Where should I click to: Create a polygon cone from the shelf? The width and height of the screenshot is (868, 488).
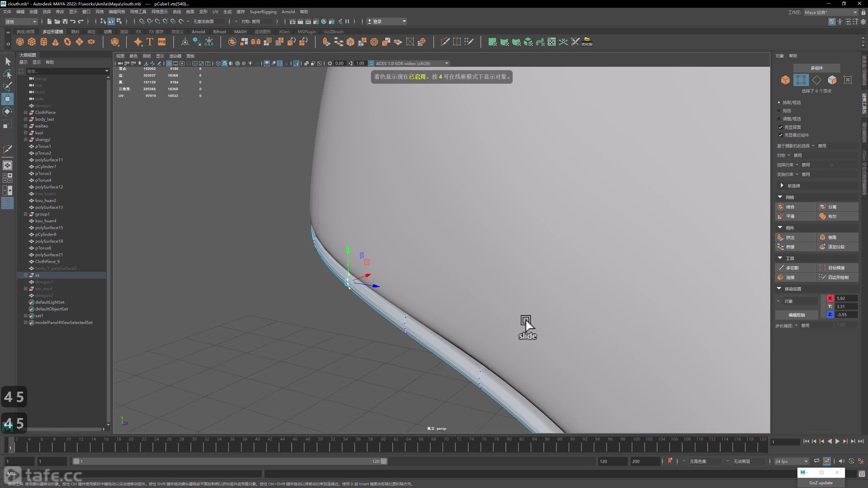coord(56,42)
